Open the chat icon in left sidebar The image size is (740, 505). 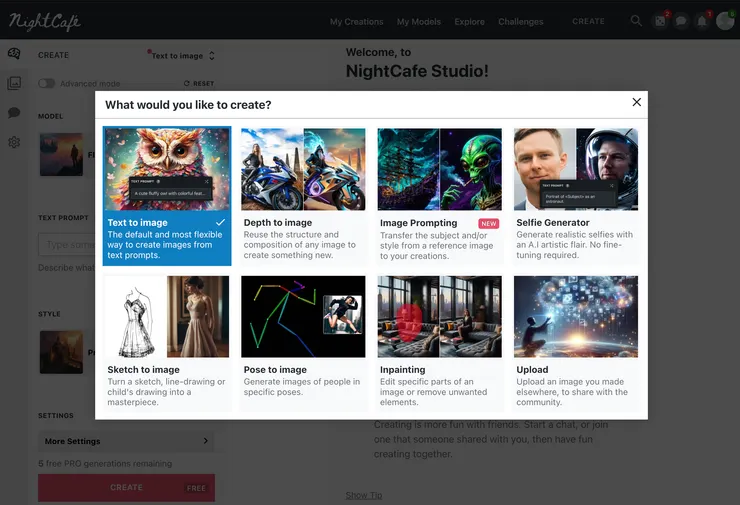click(14, 112)
